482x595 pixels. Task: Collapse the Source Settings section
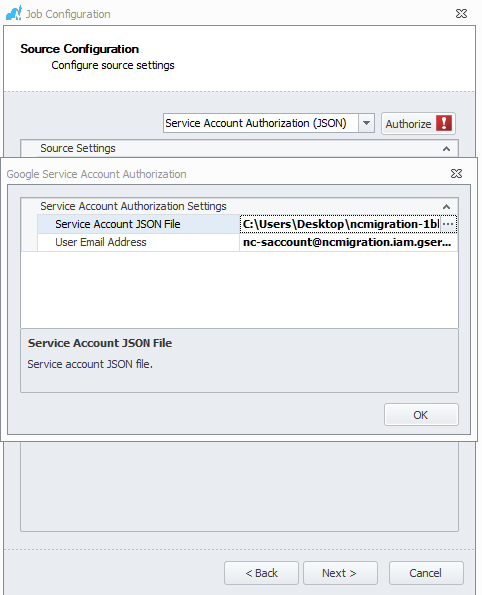(446, 149)
